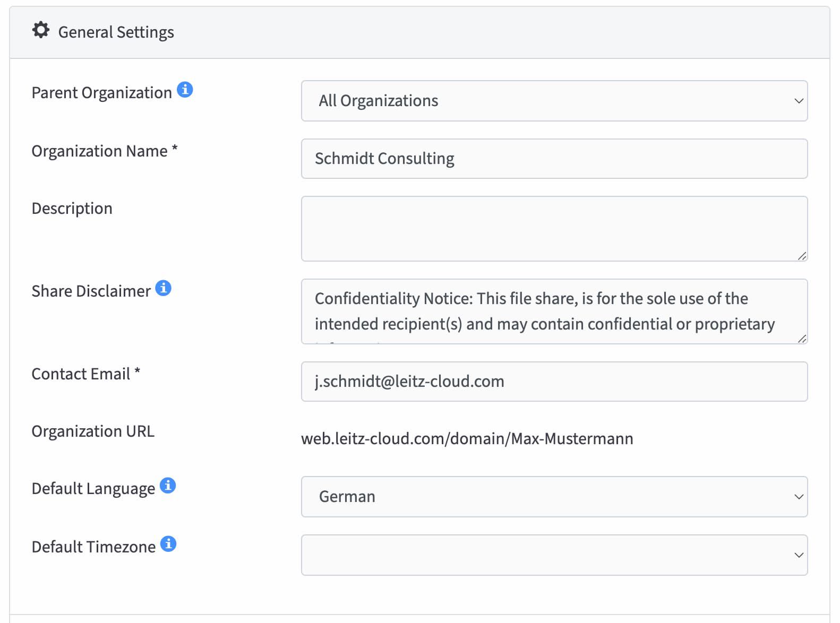Click the gear icon in General Settings header

(x=41, y=30)
